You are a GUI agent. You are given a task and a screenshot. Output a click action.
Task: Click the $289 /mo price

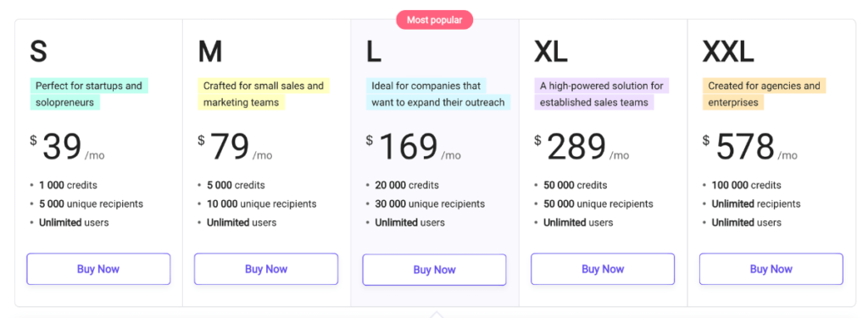tap(581, 148)
